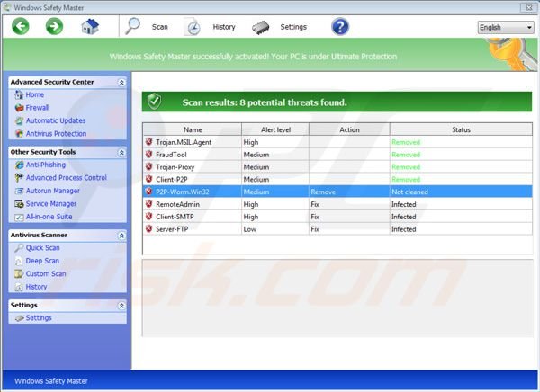Viewport: 540px width, 392px height.
Task: Click the Anti-Phishing icon
Action: 19,165
